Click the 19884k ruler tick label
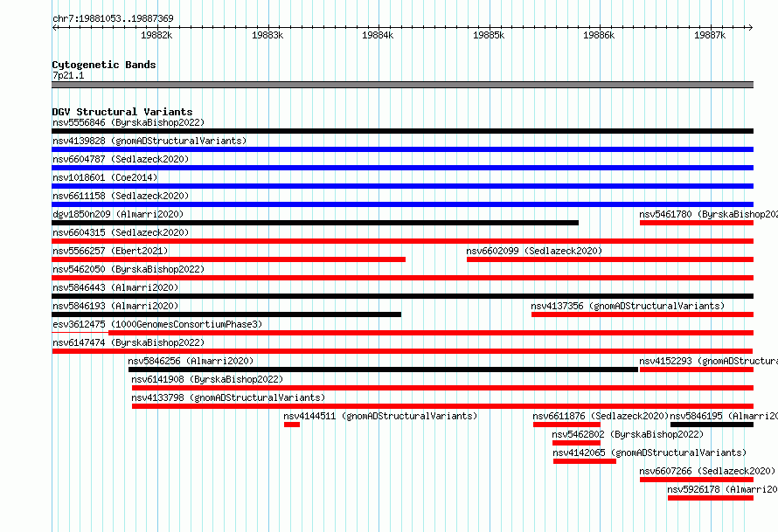The image size is (778, 532). click(378, 35)
